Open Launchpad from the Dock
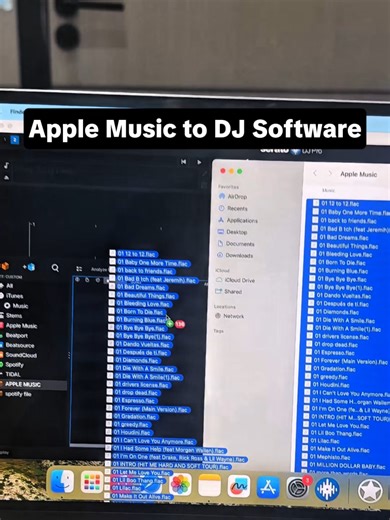390x520 pixels. (x=92, y=483)
